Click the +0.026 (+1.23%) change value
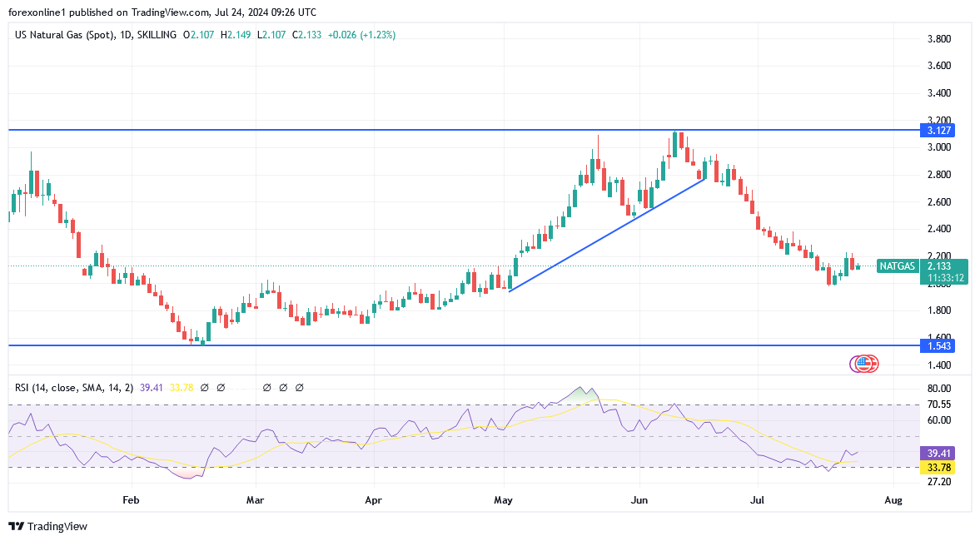The image size is (980, 541). coord(361,35)
